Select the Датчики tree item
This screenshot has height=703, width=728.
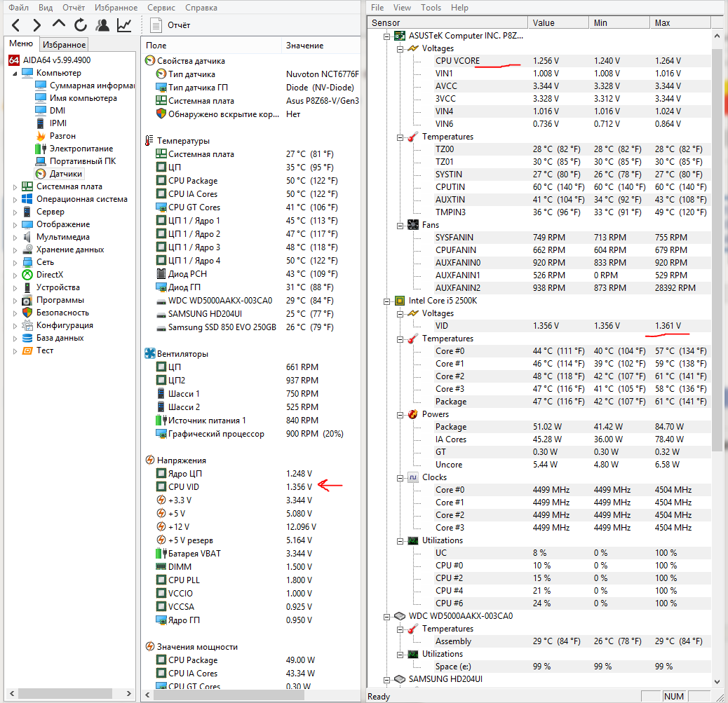coord(59,174)
